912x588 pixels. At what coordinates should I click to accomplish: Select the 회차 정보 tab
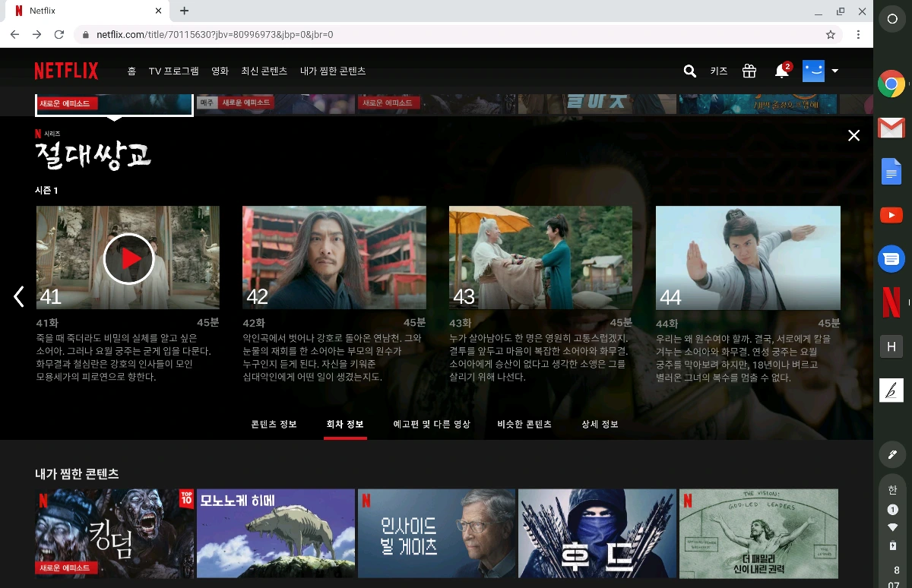[x=345, y=424]
